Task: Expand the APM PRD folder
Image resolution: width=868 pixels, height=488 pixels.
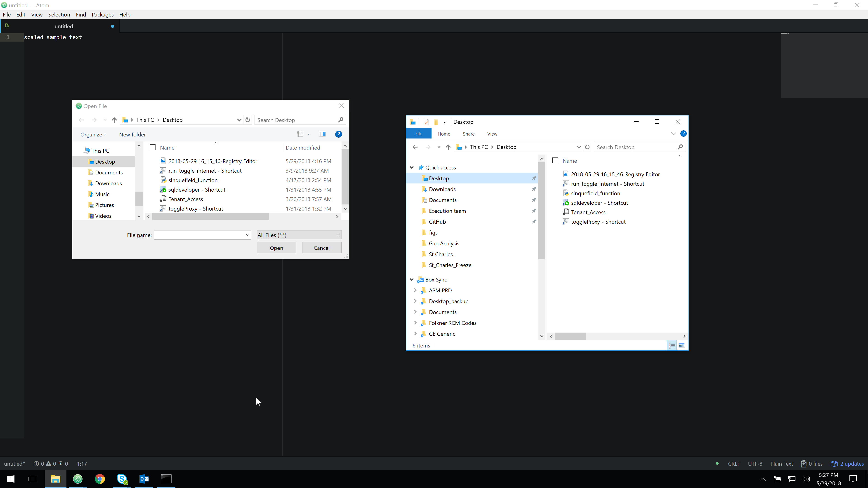Action: click(x=415, y=290)
